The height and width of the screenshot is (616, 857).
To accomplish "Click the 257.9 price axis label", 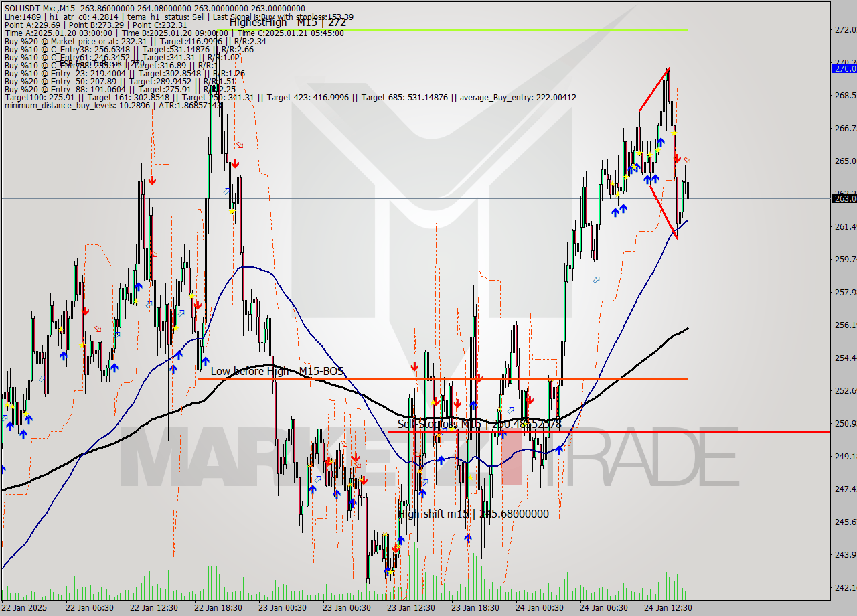I will click(846, 293).
